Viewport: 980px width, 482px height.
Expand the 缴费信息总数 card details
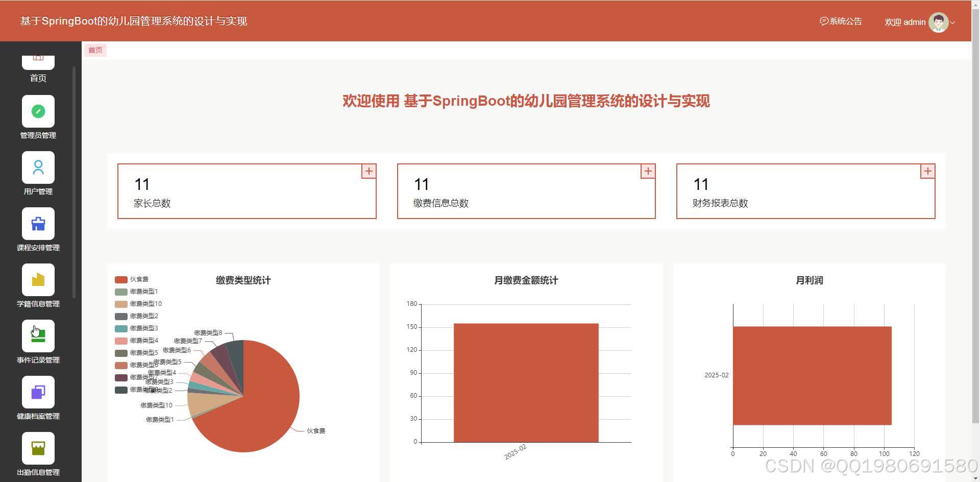tap(648, 171)
